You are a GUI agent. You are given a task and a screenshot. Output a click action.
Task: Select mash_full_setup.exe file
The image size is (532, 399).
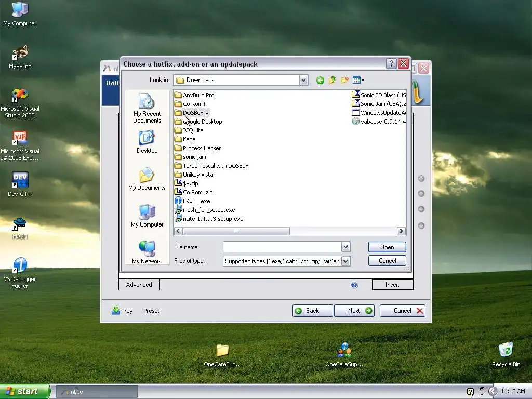pyautogui.click(x=205, y=210)
